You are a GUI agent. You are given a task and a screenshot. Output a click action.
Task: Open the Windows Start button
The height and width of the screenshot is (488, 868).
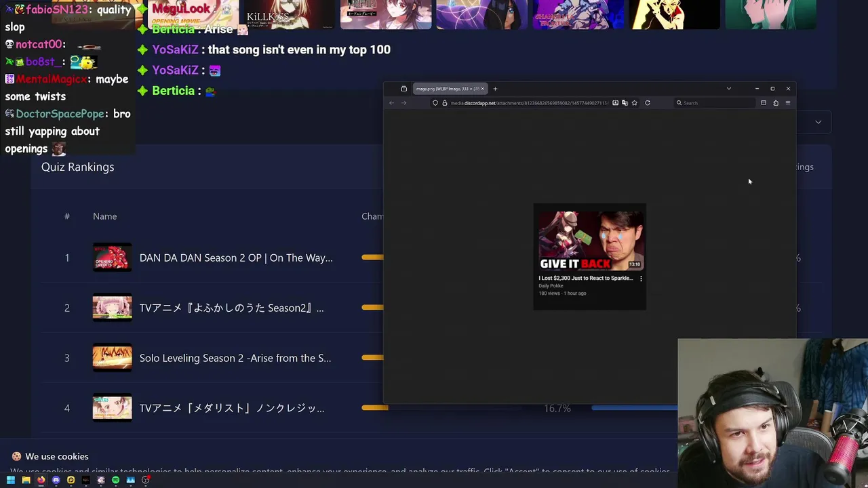11,480
